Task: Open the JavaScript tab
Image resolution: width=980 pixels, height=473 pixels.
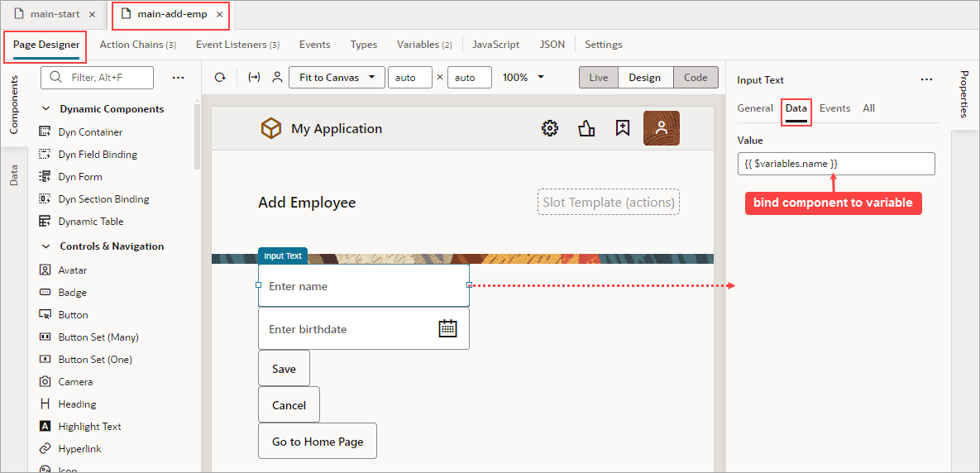Action: tap(495, 45)
